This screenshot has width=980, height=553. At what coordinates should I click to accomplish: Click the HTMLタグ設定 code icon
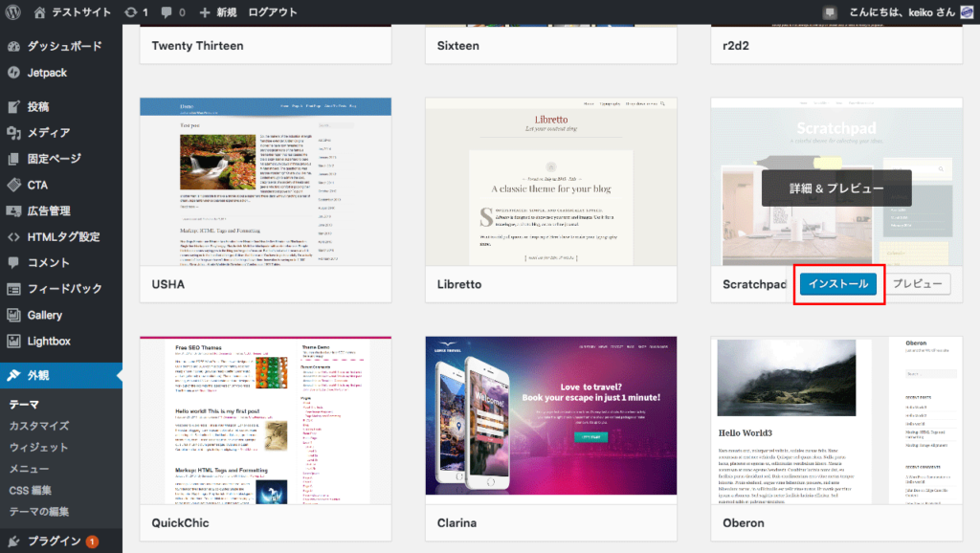coord(13,237)
